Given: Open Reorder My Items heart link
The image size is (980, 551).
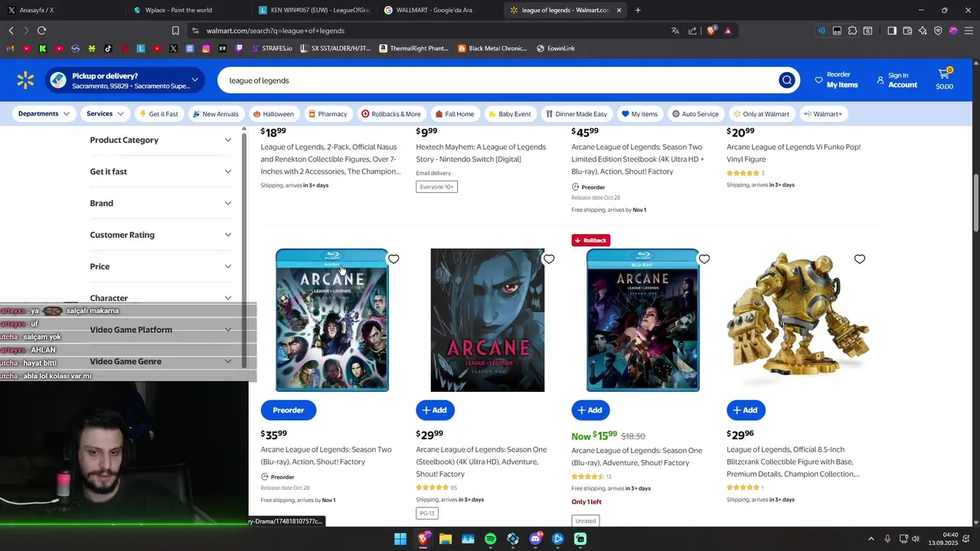Looking at the screenshot, I should (836, 80).
